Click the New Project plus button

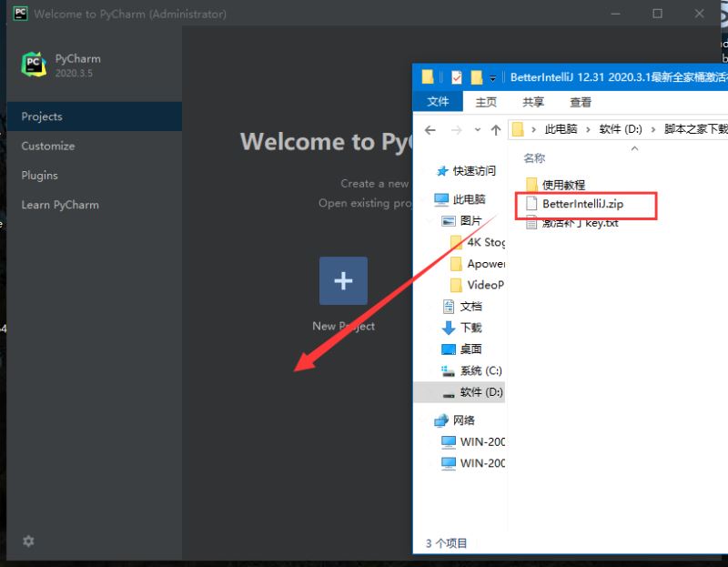[x=343, y=280]
